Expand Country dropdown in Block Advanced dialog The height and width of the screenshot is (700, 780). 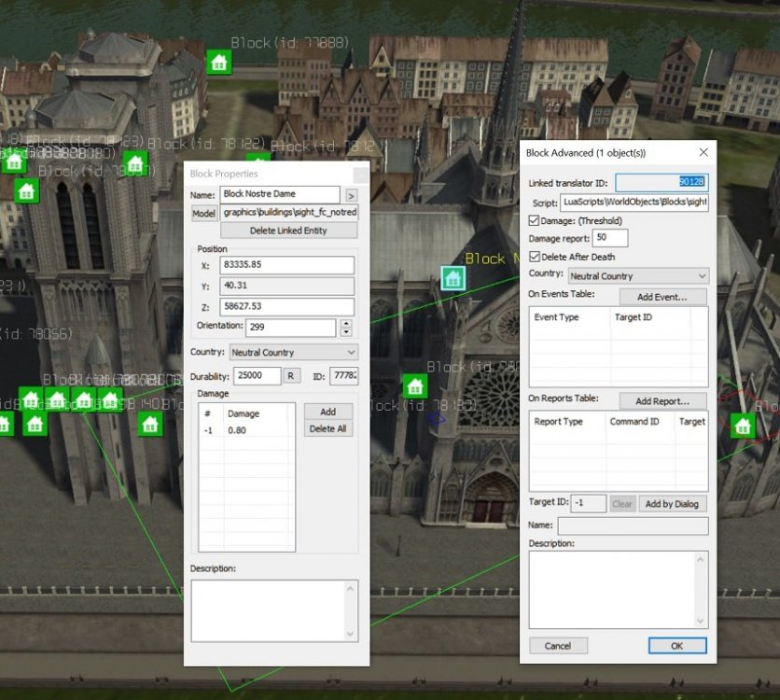click(x=638, y=276)
